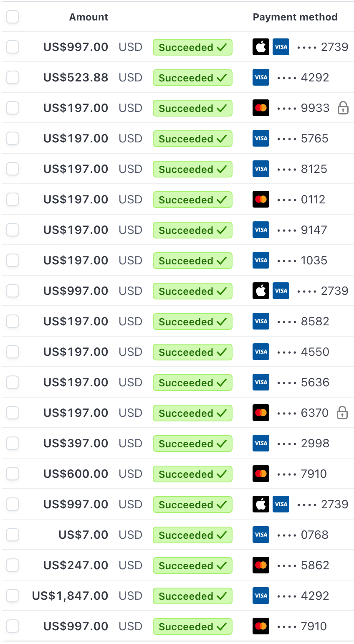This screenshot has width=354, height=644.
Task: Click the Mastercard icon for card 0112
Action: (261, 200)
